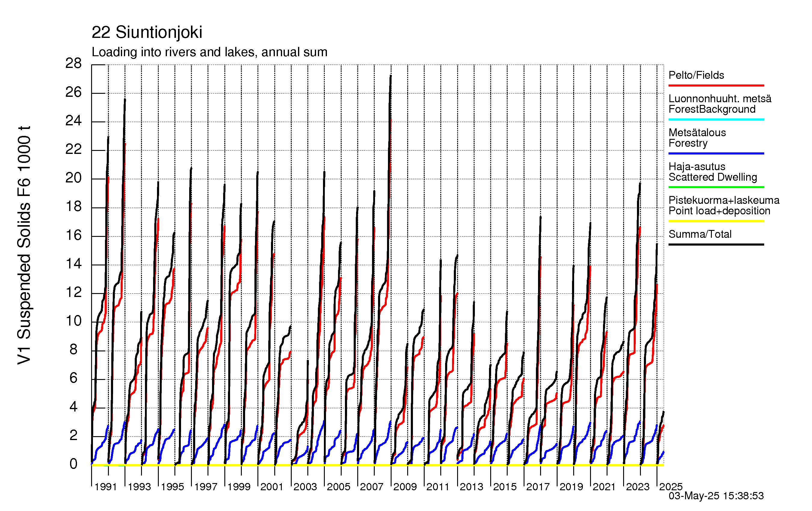Image resolution: width=812 pixels, height=511 pixels.
Task: Click the black Total peak near 20 in 2023
Action: [640, 183]
